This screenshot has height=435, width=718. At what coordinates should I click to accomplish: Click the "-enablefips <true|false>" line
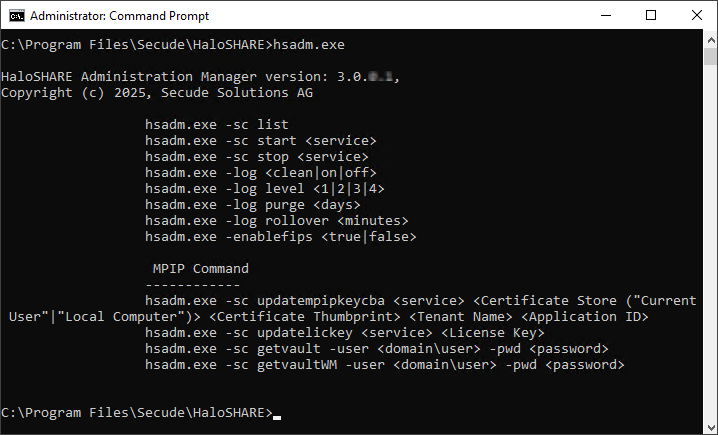point(280,237)
